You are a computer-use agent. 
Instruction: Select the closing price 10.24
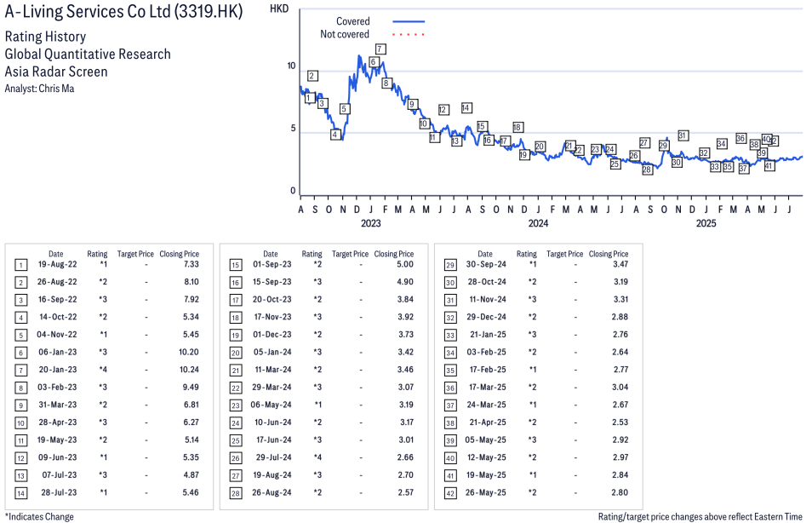click(x=189, y=370)
